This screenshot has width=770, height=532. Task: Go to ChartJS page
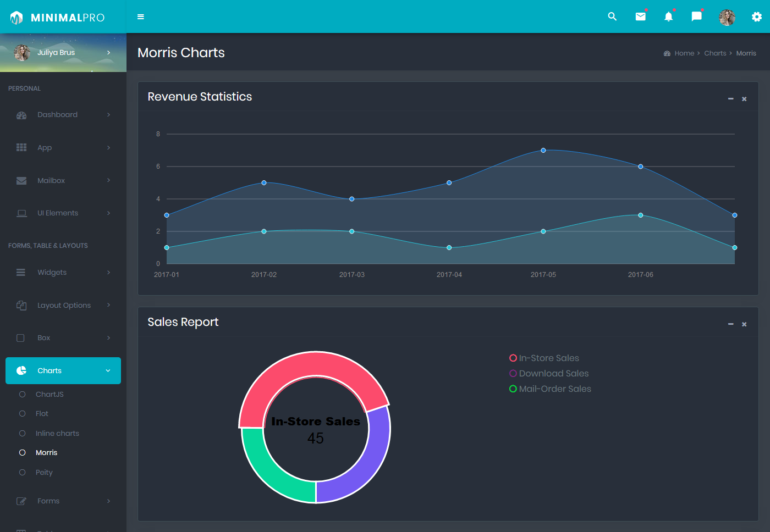tap(50, 394)
